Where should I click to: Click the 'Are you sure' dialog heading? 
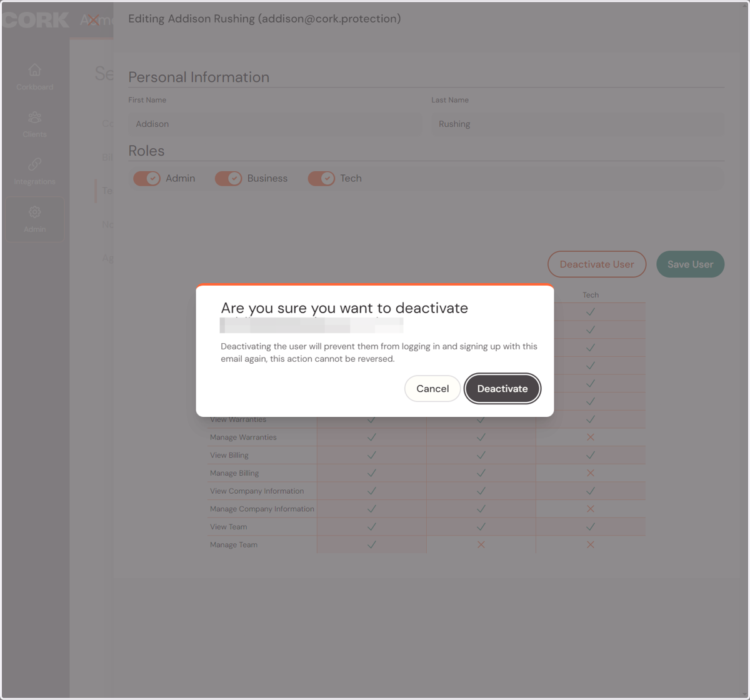tap(344, 308)
